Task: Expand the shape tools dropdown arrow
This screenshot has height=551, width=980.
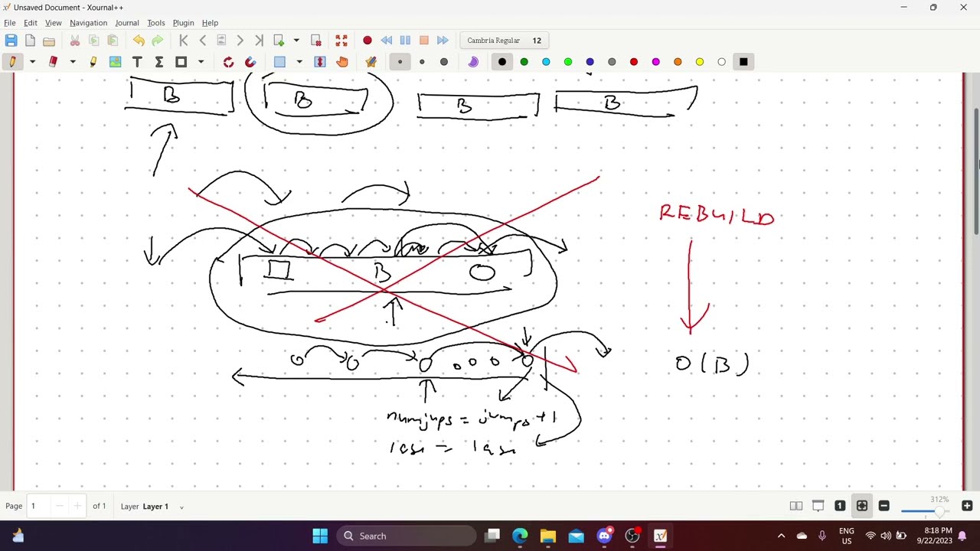Action: point(201,62)
